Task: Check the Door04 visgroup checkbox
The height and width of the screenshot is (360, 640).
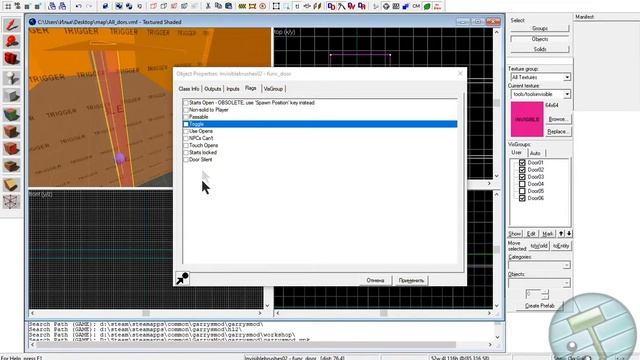Action: point(522,184)
